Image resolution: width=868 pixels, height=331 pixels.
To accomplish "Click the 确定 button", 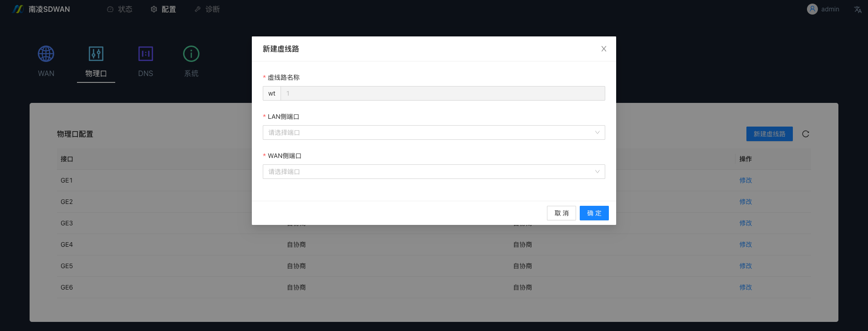I will tap(594, 213).
